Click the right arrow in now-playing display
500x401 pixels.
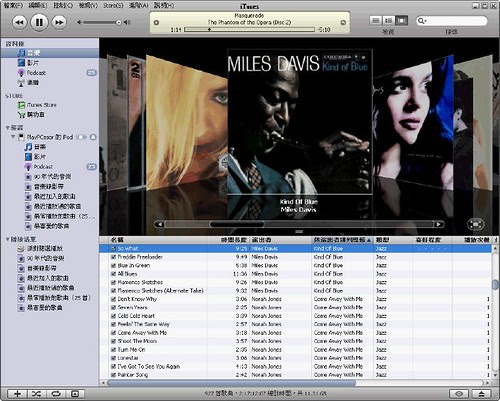pos(343,23)
